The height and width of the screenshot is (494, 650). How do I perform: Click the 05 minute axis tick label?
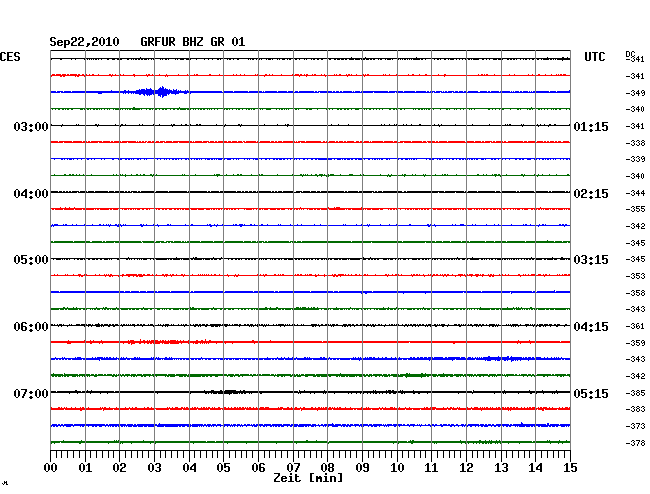coord(223,468)
